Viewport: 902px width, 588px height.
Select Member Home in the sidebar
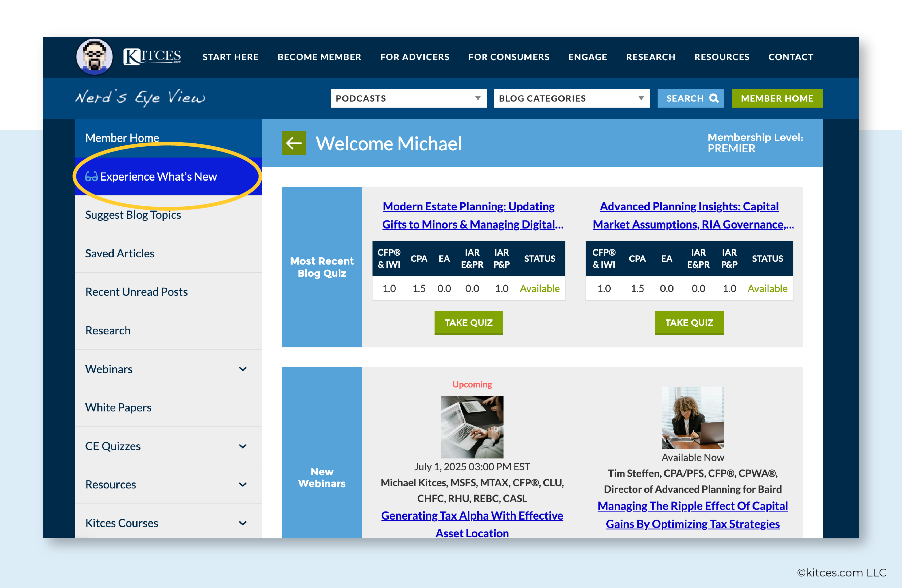[x=169, y=138]
